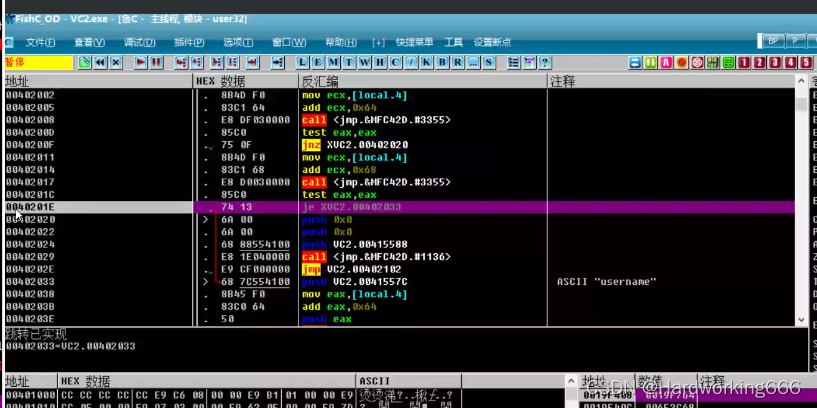817x408 pixels.
Task: Click disassembly scrollbar down arrow
Action: click(801, 320)
